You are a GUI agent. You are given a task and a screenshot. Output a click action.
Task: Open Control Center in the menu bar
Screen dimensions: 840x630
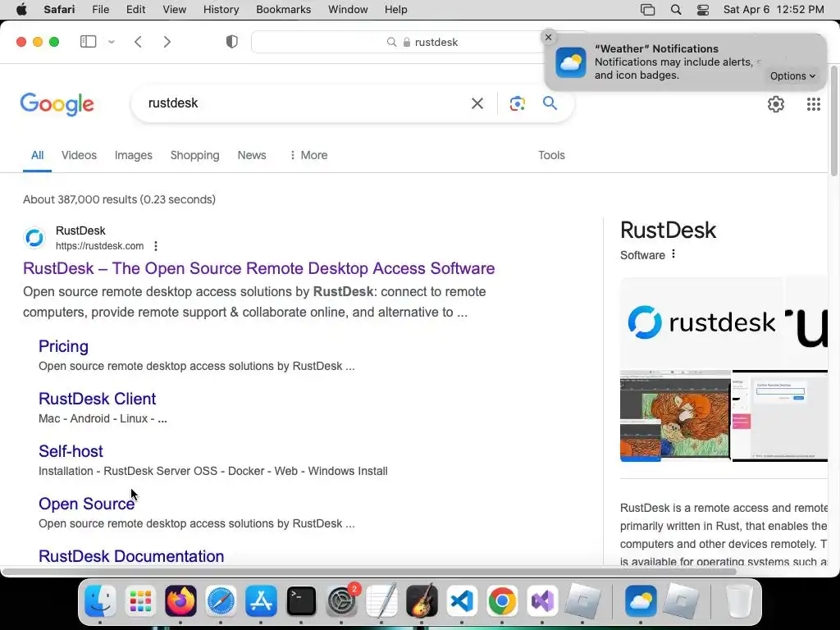[703, 10]
